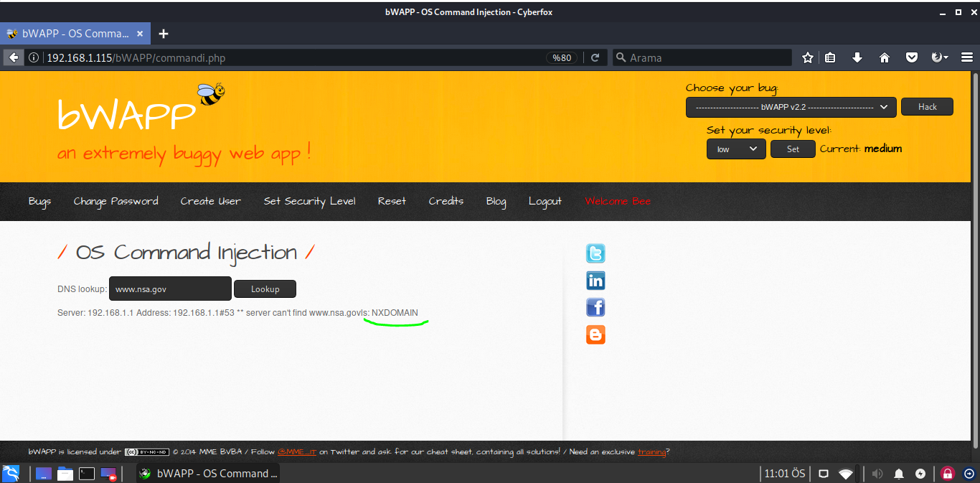Open Set Security Level menu item
Screen dimensions: 980x483
(309, 201)
